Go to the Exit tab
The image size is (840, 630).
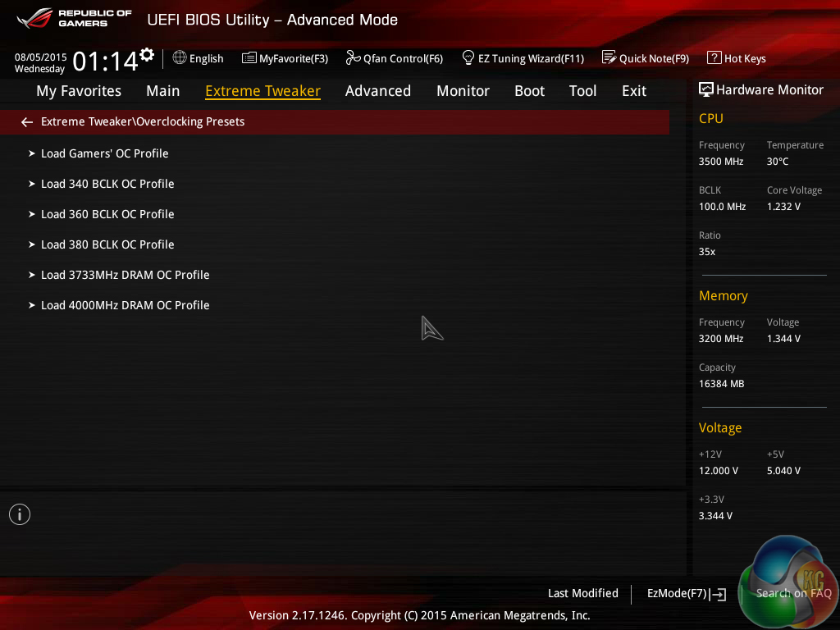click(634, 91)
